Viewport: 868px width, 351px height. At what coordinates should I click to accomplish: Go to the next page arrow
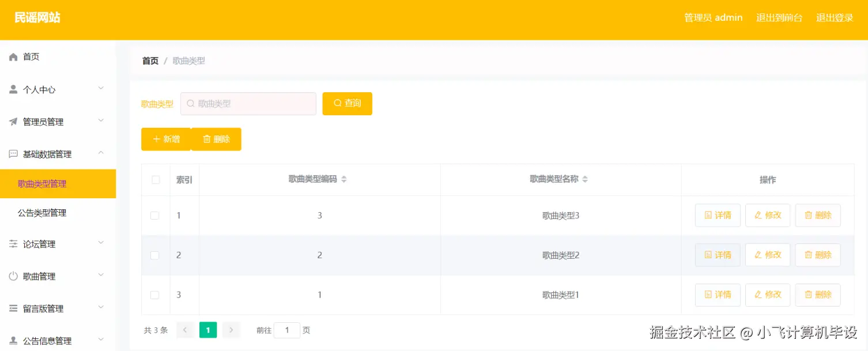click(231, 330)
